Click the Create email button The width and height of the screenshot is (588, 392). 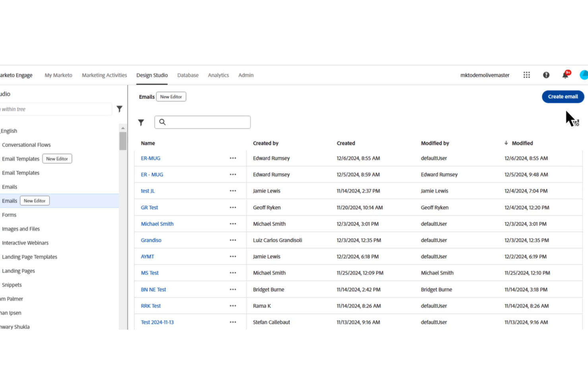click(563, 97)
